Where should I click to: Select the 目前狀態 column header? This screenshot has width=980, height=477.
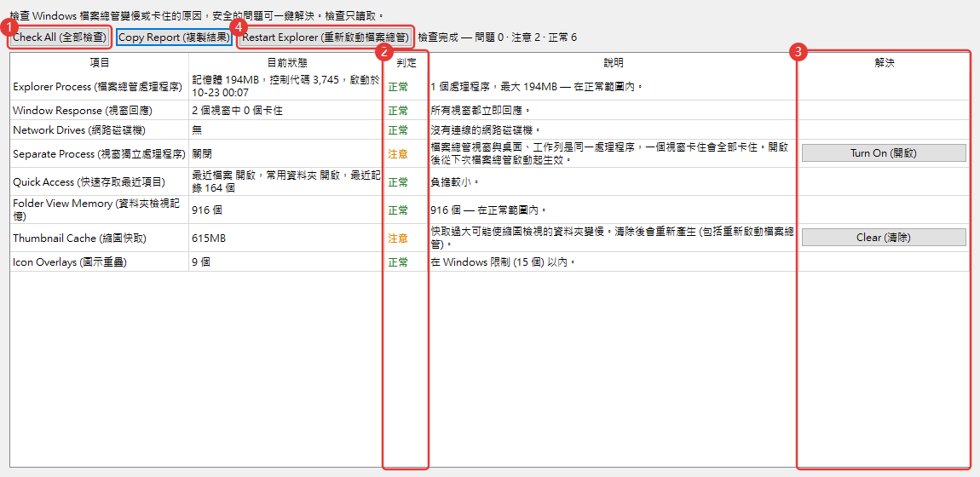pos(287,63)
